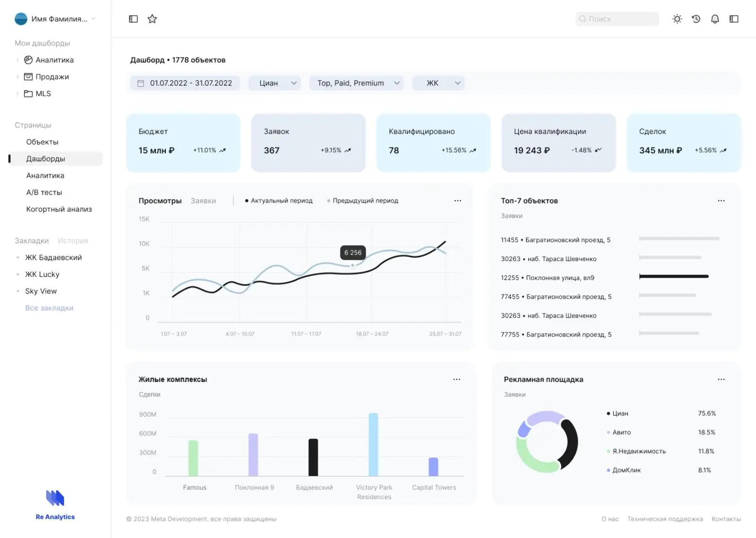Screen dimensions: 756x538
Task: Toggle the Я.Недвижимость legend entry
Action: tap(636, 451)
